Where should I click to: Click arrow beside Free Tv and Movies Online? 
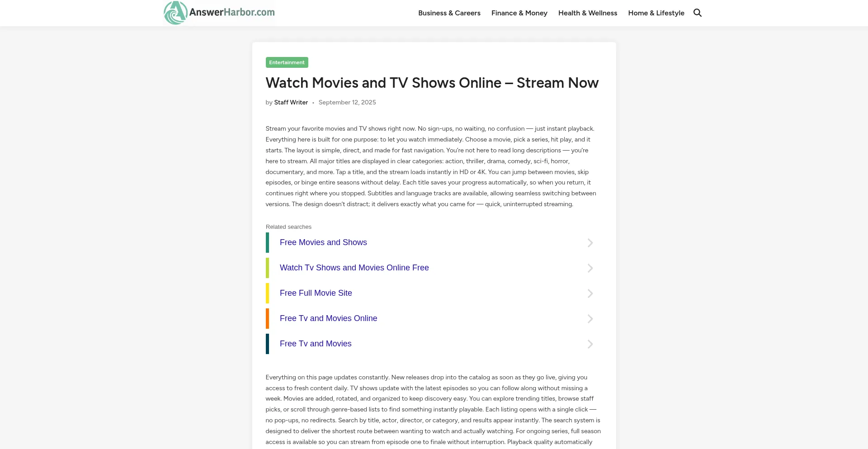[x=590, y=319]
